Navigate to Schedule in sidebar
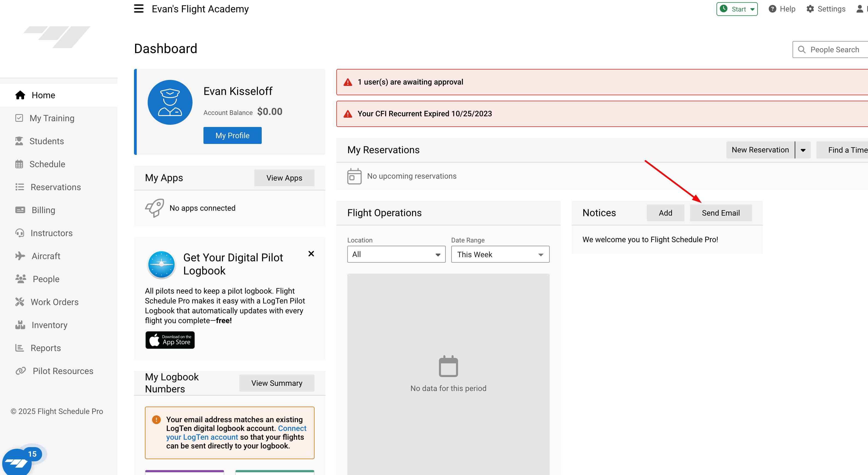 [x=59, y=164]
